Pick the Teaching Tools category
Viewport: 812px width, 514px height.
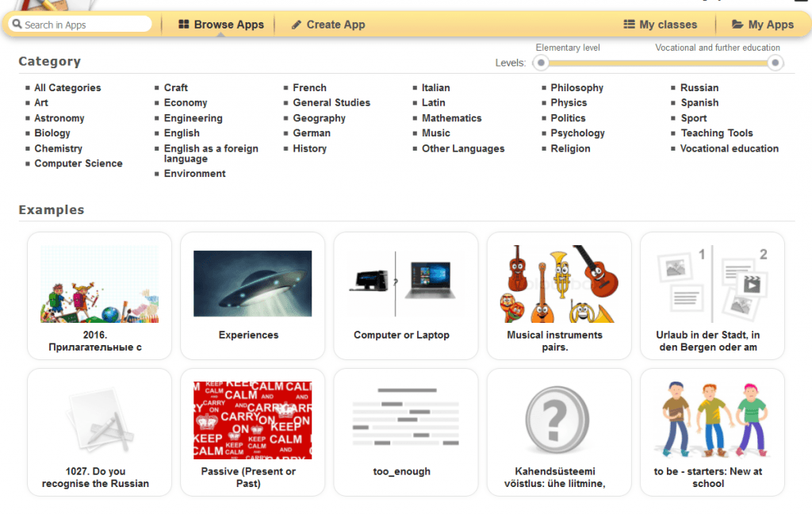click(x=717, y=133)
